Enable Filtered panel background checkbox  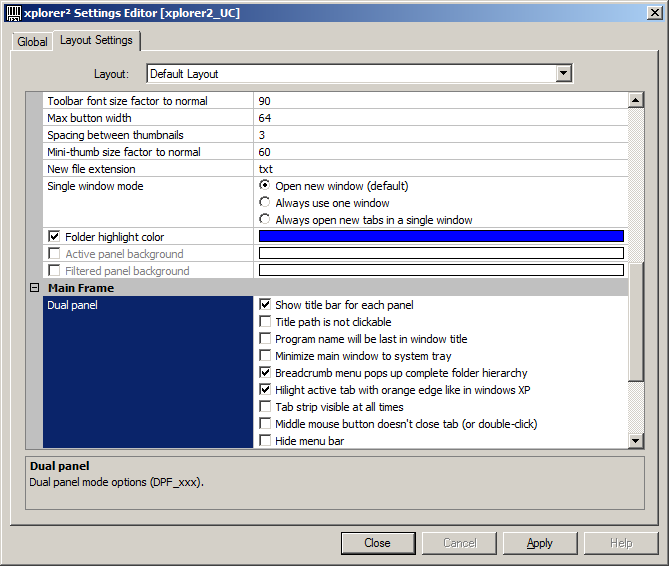(x=54, y=270)
